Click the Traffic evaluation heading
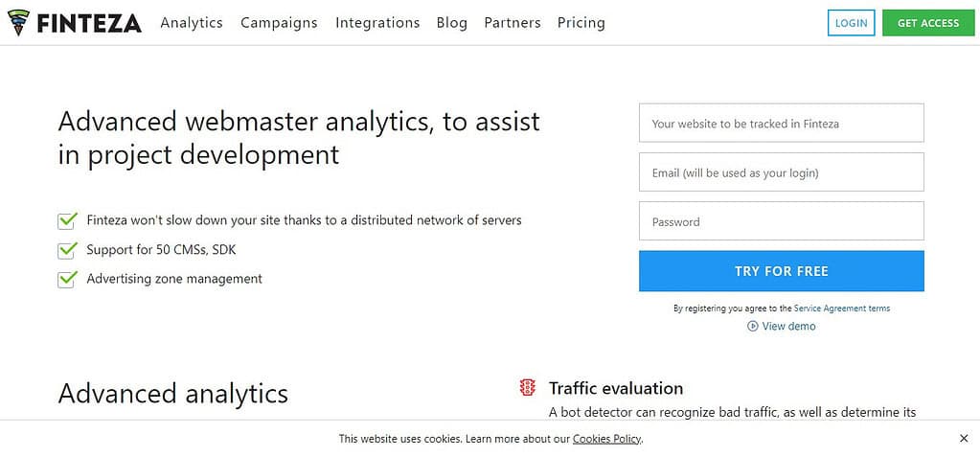The image size is (980, 457). click(x=616, y=388)
